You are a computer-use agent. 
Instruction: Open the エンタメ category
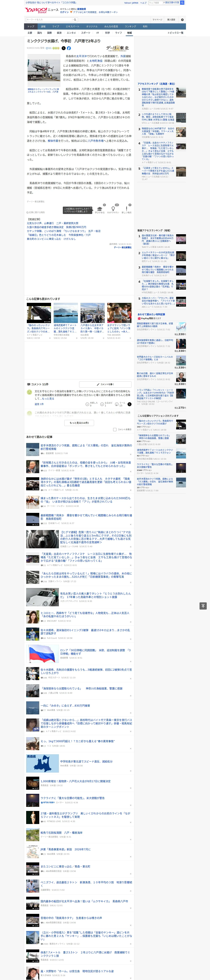71,33
